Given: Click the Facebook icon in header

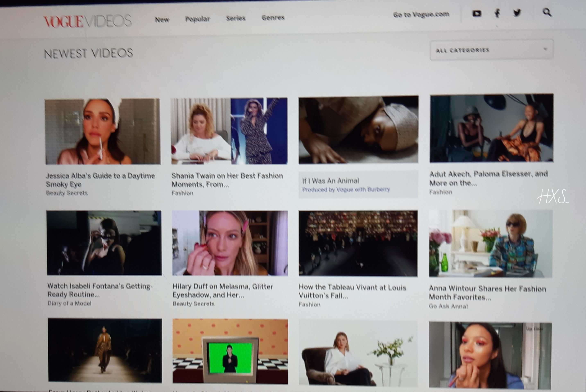Looking at the screenshot, I should pos(497,13).
